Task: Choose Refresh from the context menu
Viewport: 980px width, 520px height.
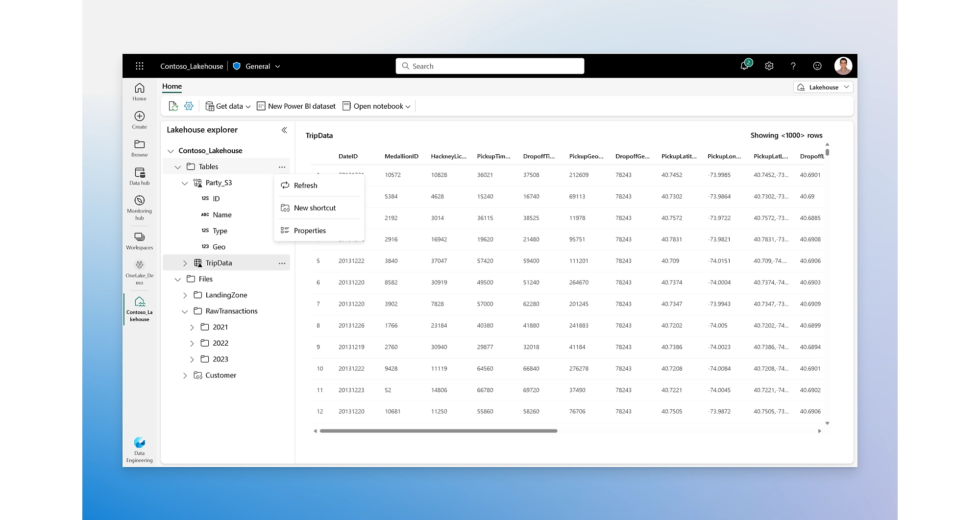Action: (x=319, y=186)
